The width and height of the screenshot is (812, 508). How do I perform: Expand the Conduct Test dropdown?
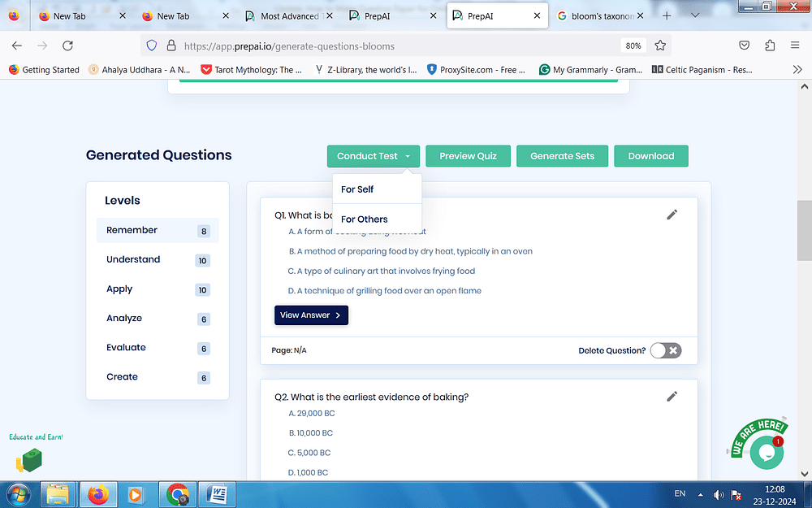tap(374, 156)
